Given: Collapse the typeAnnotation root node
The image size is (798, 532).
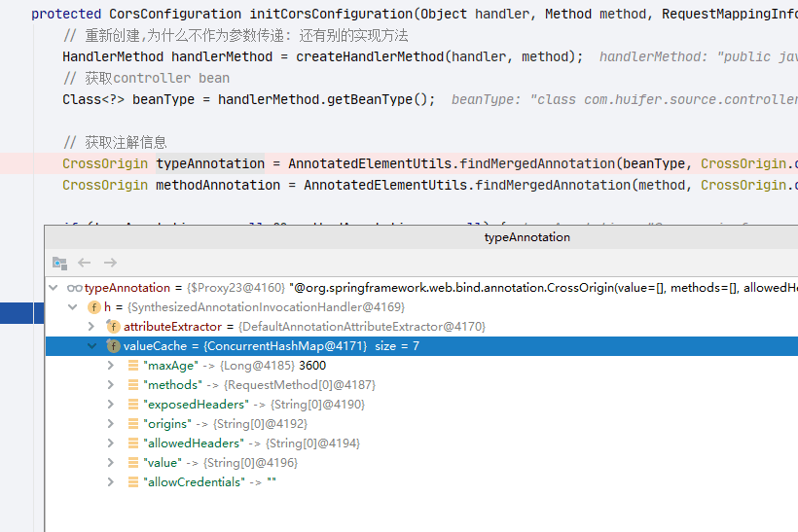Looking at the screenshot, I should point(54,288).
